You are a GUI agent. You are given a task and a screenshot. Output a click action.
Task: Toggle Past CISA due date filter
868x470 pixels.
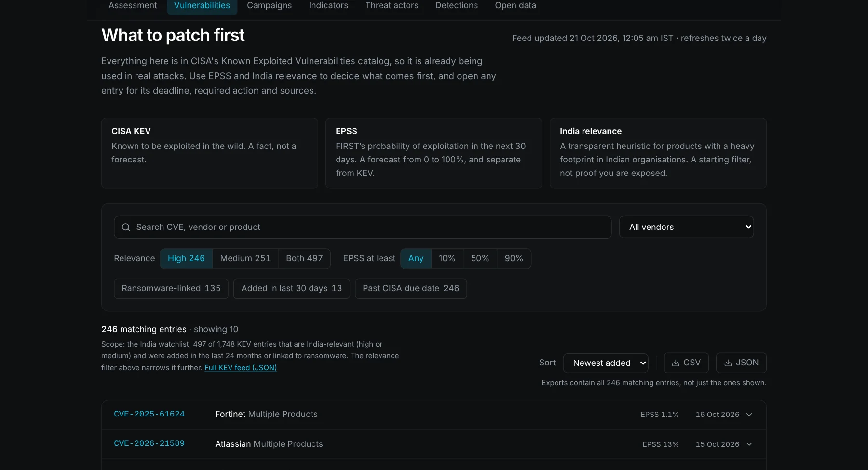point(411,288)
